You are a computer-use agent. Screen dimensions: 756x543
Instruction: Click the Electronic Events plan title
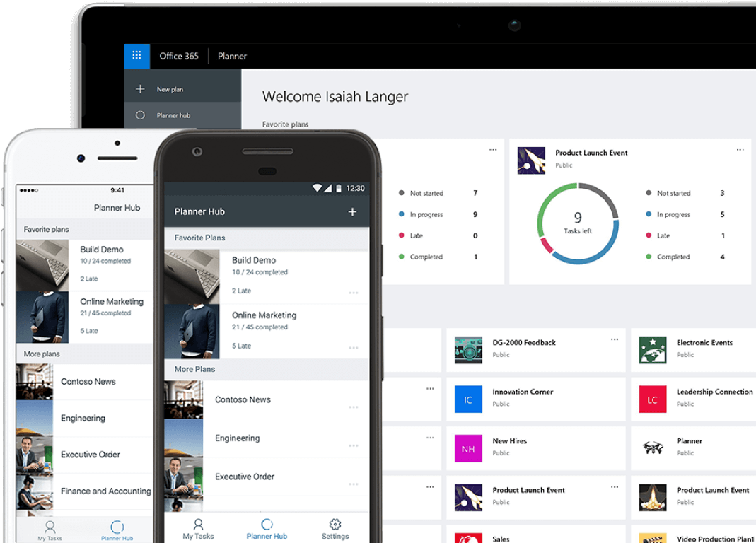point(704,342)
